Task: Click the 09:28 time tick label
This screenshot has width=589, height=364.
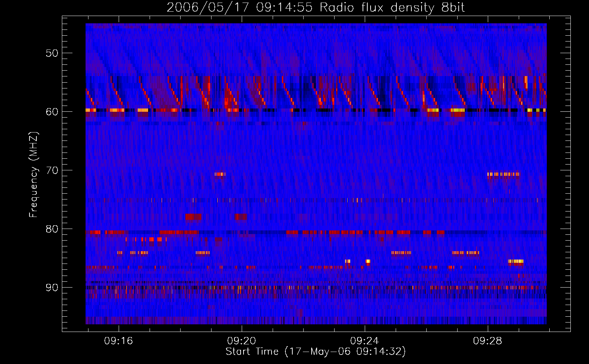Action: (487, 341)
